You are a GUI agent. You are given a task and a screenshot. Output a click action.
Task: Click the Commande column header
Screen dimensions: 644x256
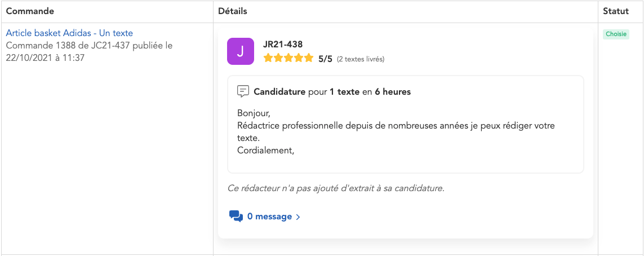click(30, 11)
